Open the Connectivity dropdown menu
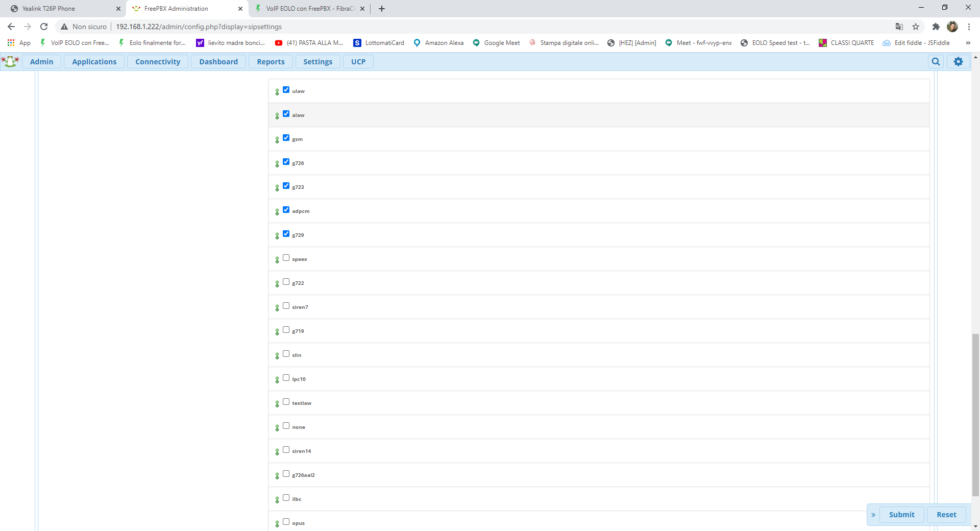Image resolution: width=980 pixels, height=531 pixels. [158, 62]
